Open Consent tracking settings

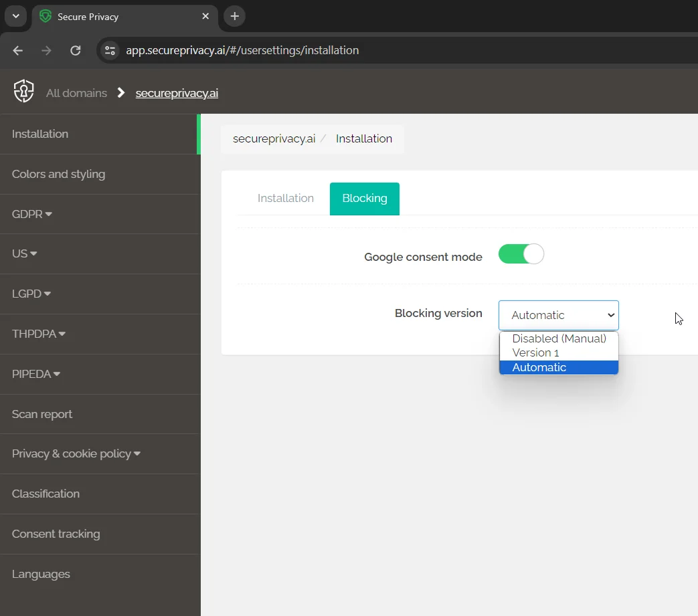56,534
